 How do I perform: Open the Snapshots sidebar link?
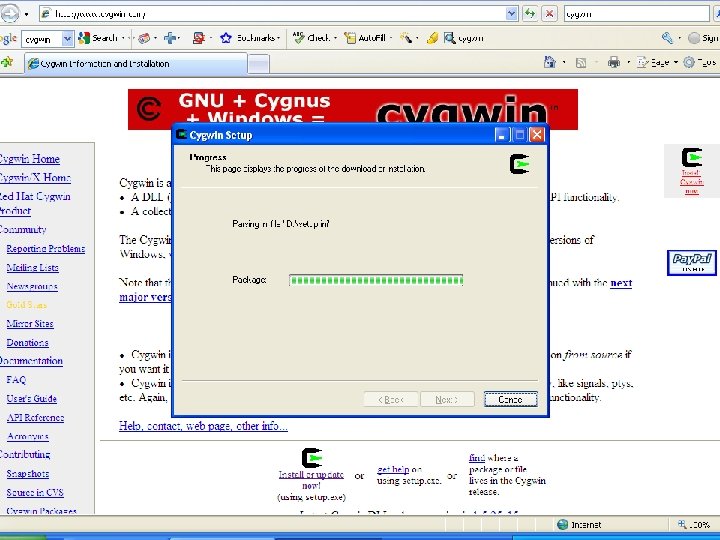[28, 473]
